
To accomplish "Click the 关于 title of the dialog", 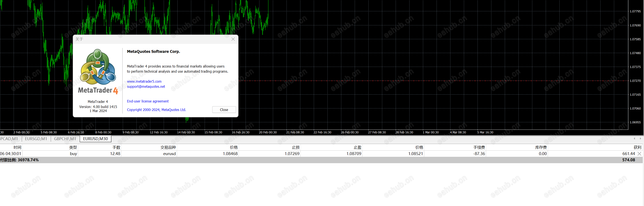I will [79, 39].
